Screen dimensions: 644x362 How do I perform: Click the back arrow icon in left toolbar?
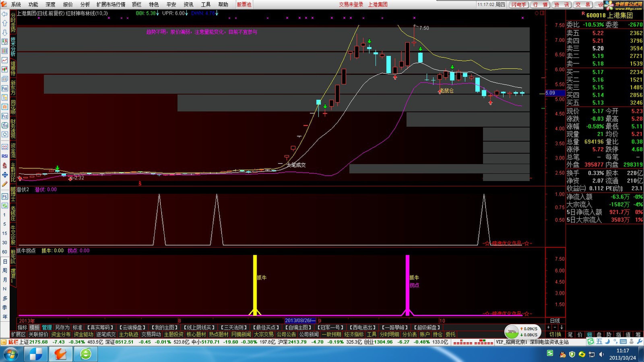(x=5, y=14)
